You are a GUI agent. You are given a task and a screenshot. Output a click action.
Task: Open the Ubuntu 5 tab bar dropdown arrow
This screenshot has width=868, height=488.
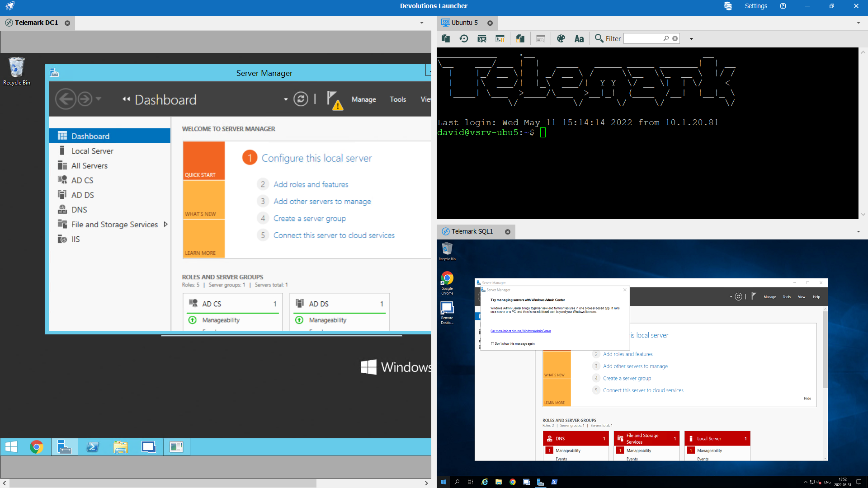click(859, 23)
